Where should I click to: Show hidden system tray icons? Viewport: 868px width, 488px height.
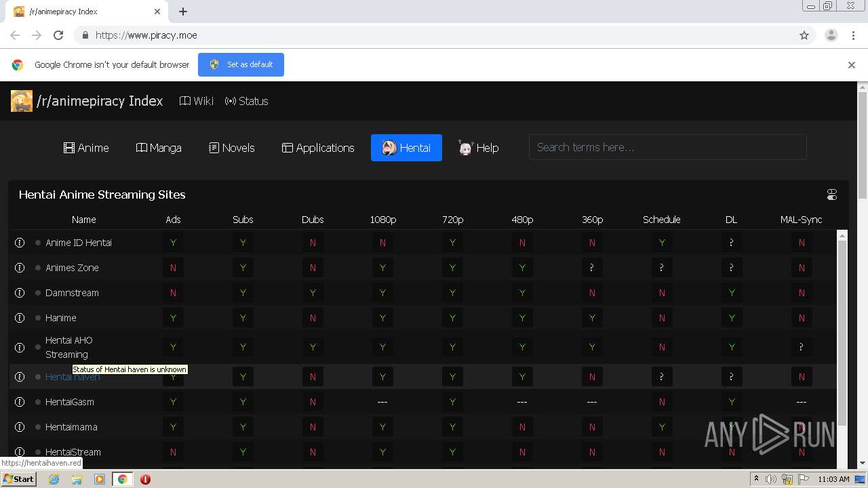(756, 479)
